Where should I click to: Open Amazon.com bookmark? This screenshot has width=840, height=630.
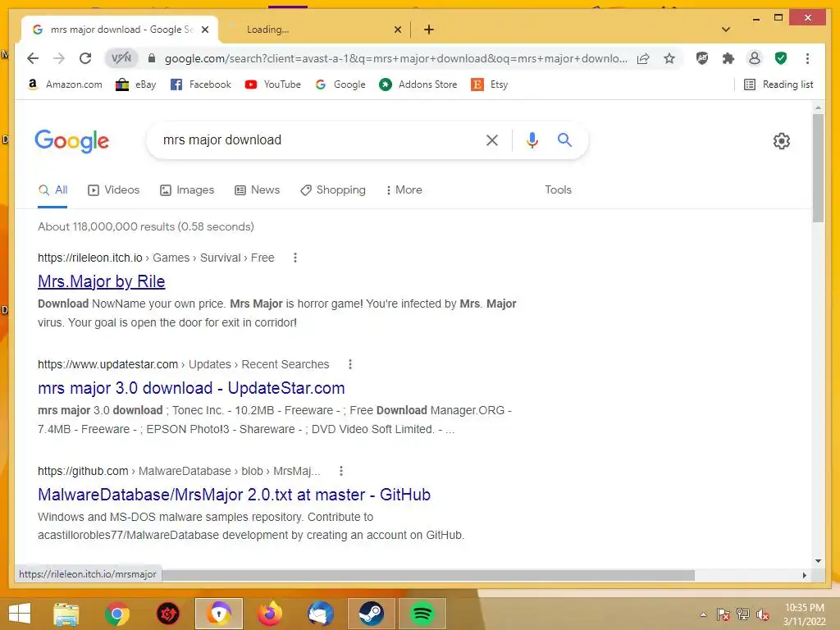(64, 84)
